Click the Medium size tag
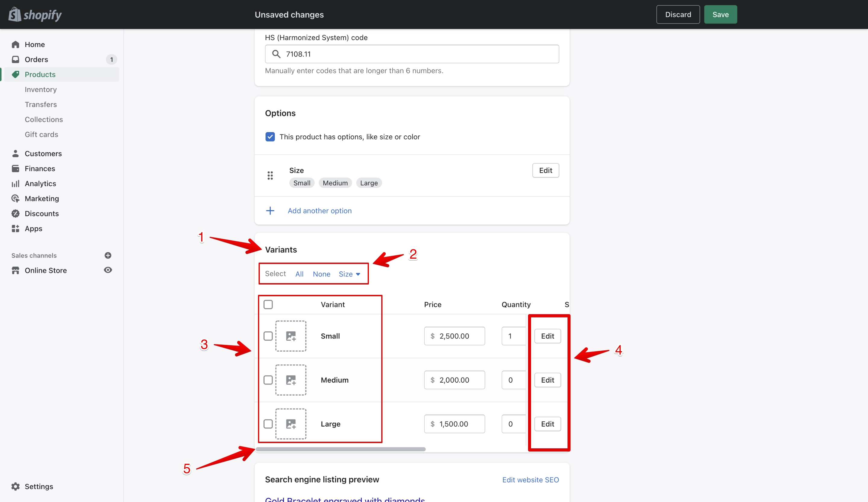Viewport: 868px width, 502px height. 335,183
